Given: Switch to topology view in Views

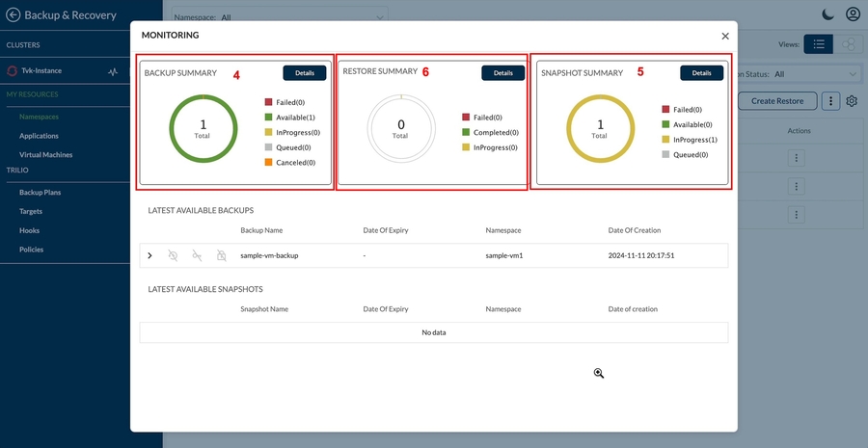Looking at the screenshot, I should [848, 44].
